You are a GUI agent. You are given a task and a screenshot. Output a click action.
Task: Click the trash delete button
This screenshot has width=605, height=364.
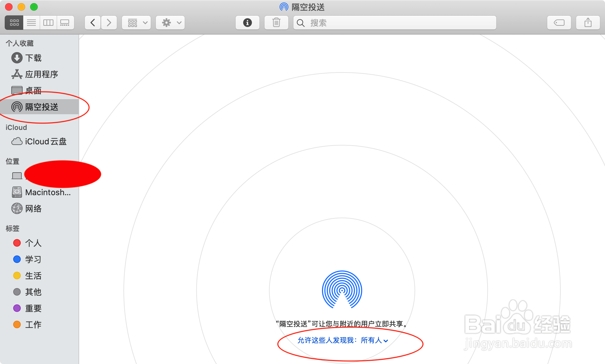click(x=276, y=23)
